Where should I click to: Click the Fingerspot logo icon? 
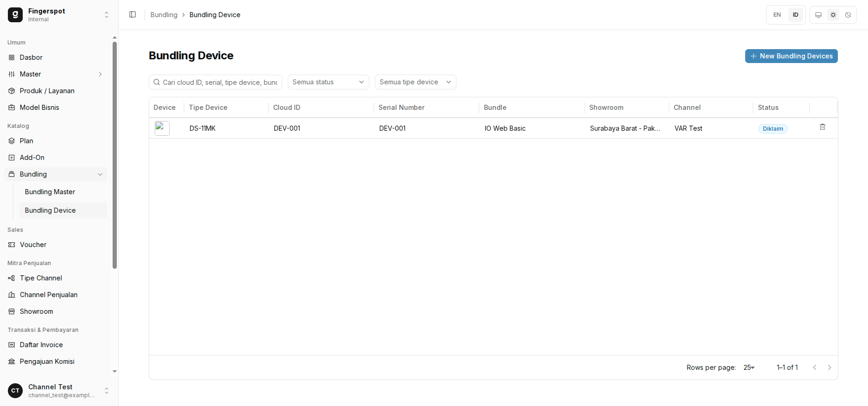point(15,15)
